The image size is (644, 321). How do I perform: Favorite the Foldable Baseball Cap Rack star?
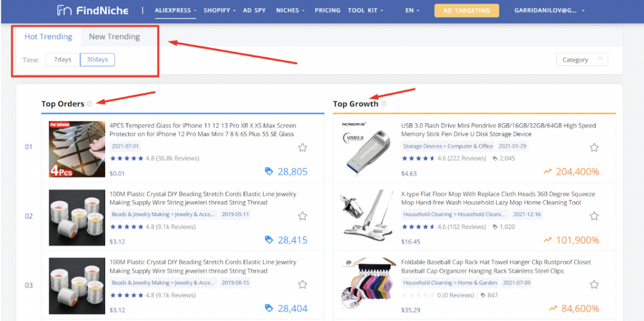click(x=594, y=285)
